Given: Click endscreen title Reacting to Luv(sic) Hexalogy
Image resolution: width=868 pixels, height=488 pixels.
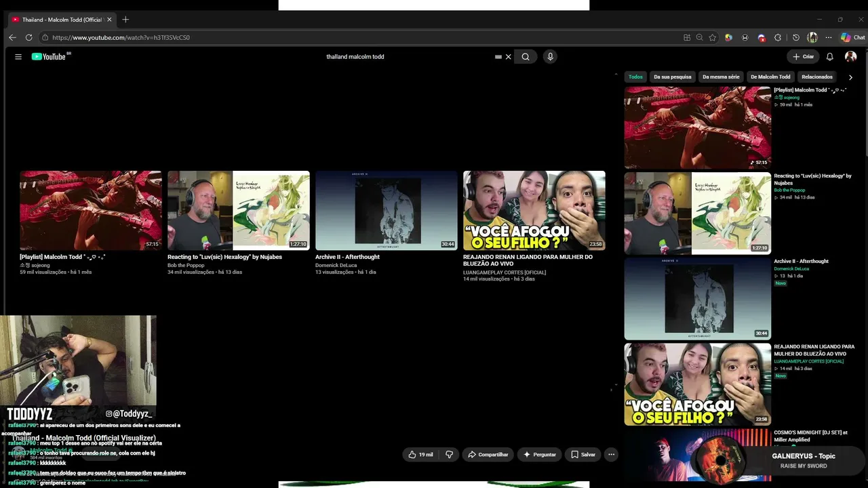Looking at the screenshot, I should (224, 257).
